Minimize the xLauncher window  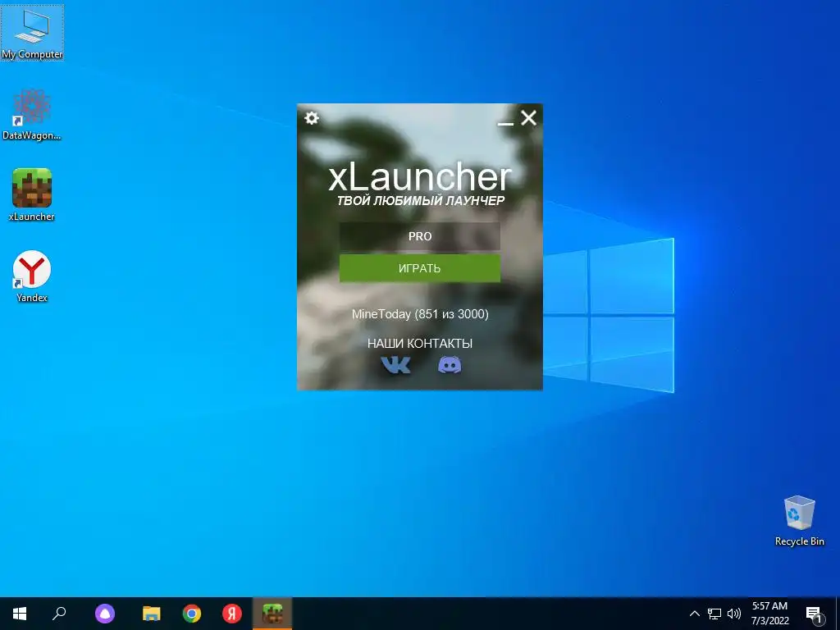tap(505, 124)
